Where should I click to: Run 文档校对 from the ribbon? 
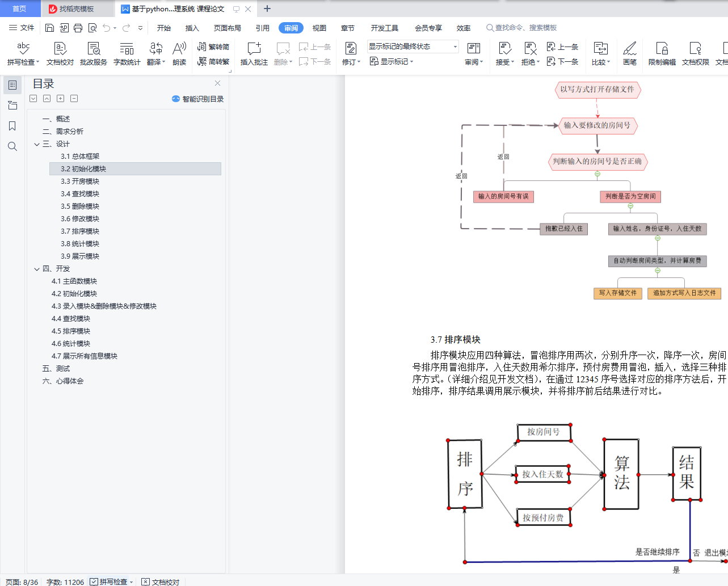tap(60, 54)
